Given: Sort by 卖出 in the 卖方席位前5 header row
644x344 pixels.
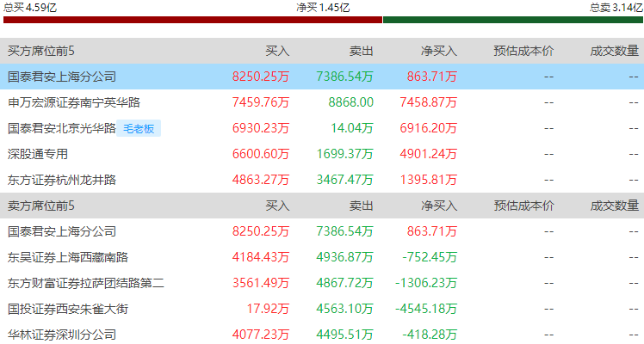Looking at the screenshot, I should (x=361, y=206).
